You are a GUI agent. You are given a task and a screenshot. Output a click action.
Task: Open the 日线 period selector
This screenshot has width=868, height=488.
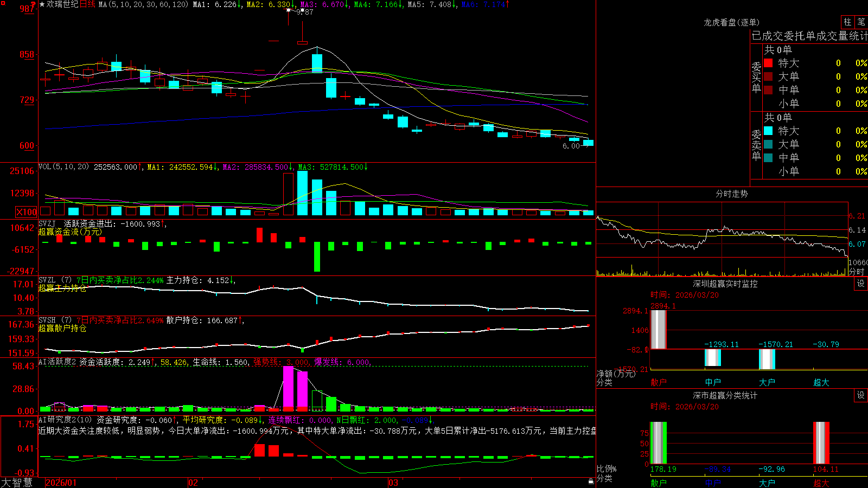point(87,4)
